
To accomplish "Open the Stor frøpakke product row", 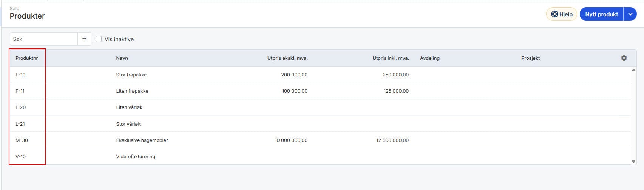I will (131, 75).
